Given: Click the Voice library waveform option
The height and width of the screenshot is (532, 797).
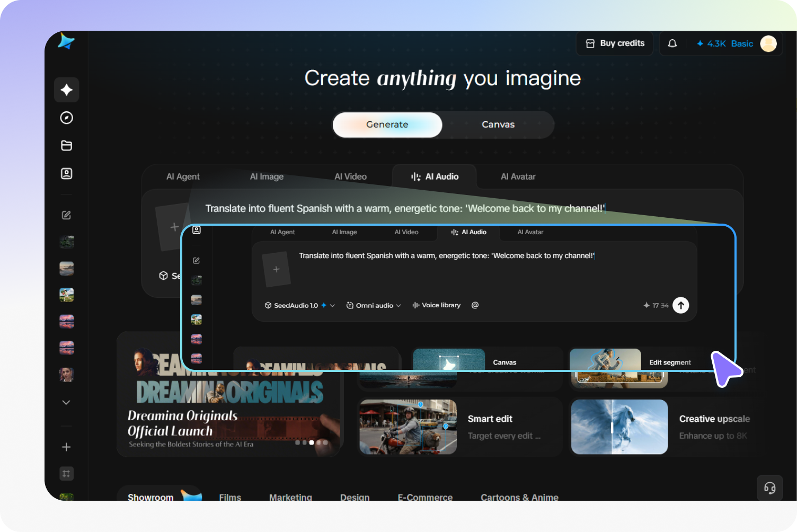Looking at the screenshot, I should 437,305.
